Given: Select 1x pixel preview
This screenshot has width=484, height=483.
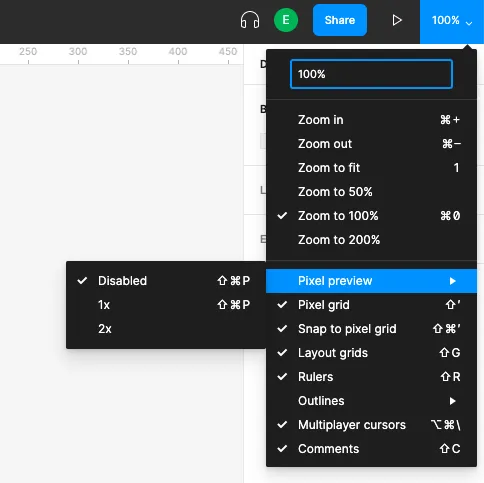Looking at the screenshot, I should [x=166, y=305].
